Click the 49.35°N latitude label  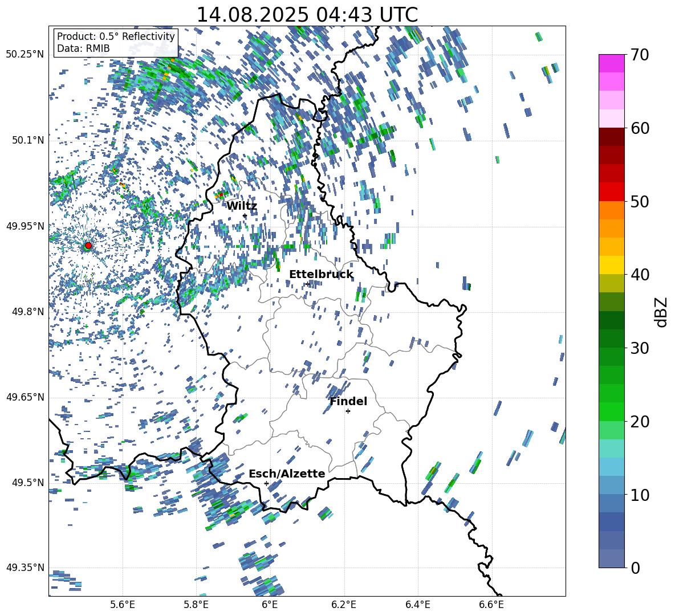tap(25, 568)
